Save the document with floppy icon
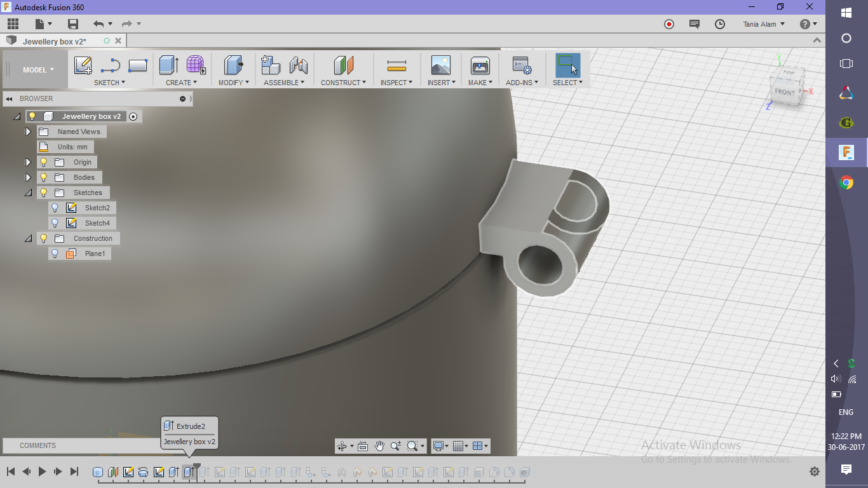The image size is (868, 488). [x=73, y=24]
